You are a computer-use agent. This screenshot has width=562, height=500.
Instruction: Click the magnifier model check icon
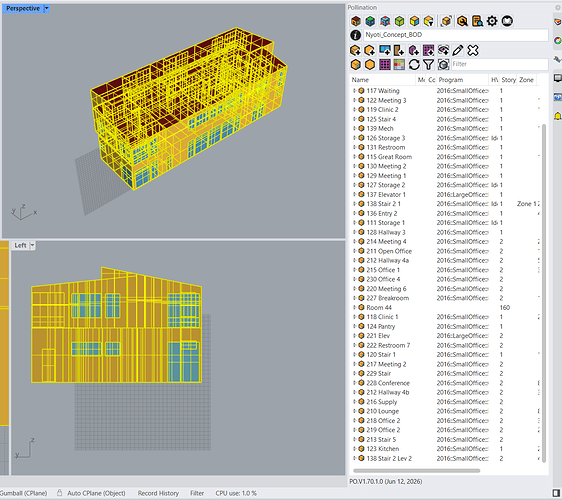coord(462,21)
